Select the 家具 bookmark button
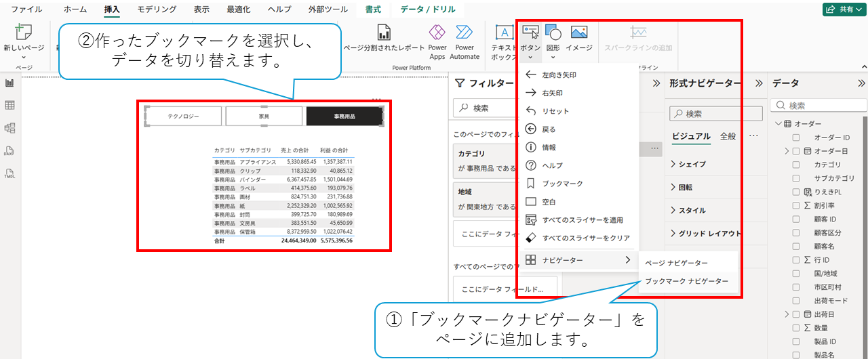Screen dimensions: 868x359 coord(264,117)
